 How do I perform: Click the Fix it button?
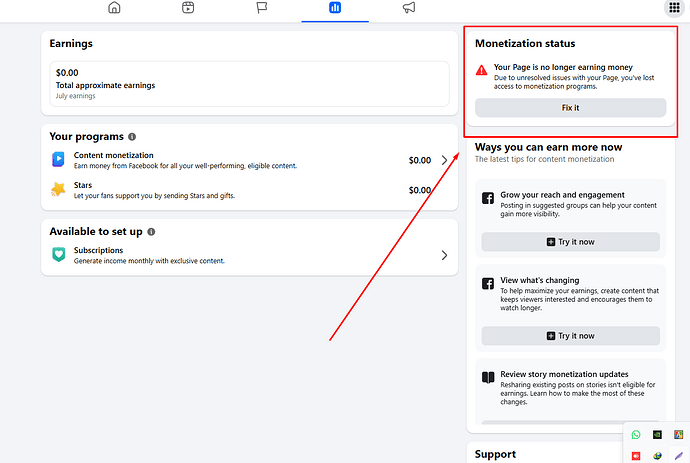(x=570, y=108)
